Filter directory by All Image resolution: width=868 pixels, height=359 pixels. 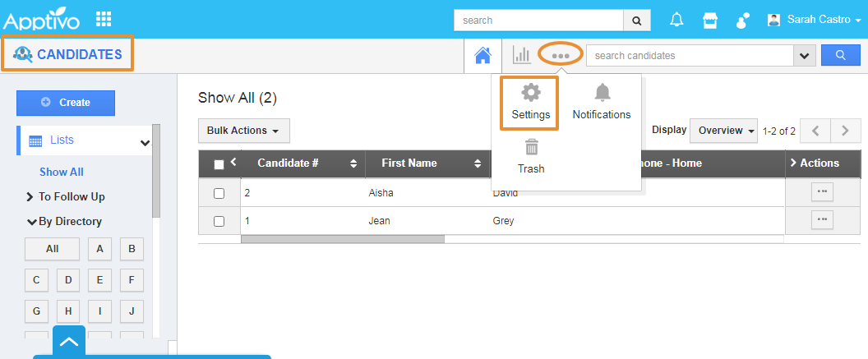coord(52,249)
